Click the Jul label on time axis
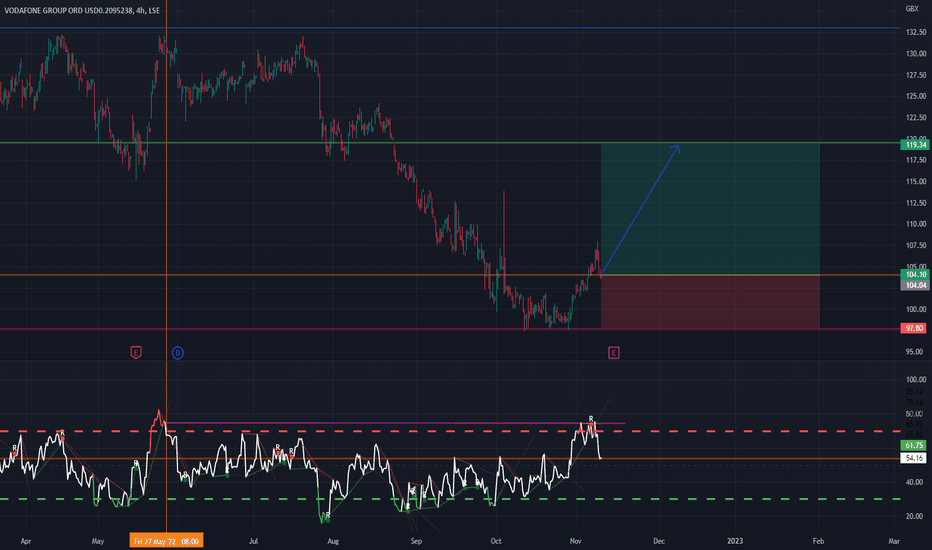Screen dimensions: 932x550 [x=254, y=541]
